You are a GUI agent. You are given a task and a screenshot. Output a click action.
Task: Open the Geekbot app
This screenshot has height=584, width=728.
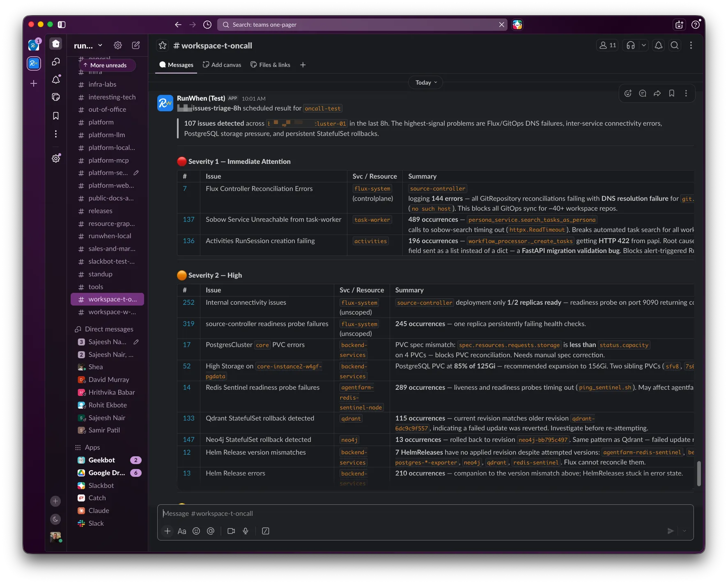pyautogui.click(x=107, y=460)
